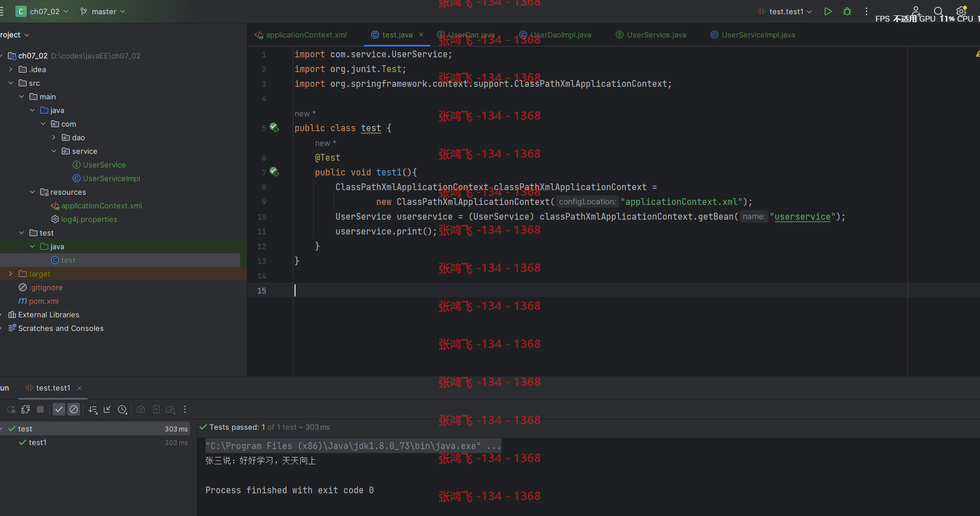Click run gutter icon next to test1 method
Image resolution: width=980 pixels, height=516 pixels.
pos(274,172)
